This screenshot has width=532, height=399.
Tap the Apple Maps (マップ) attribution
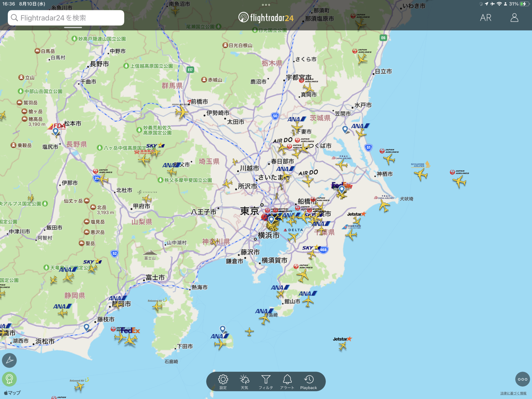[12, 393]
